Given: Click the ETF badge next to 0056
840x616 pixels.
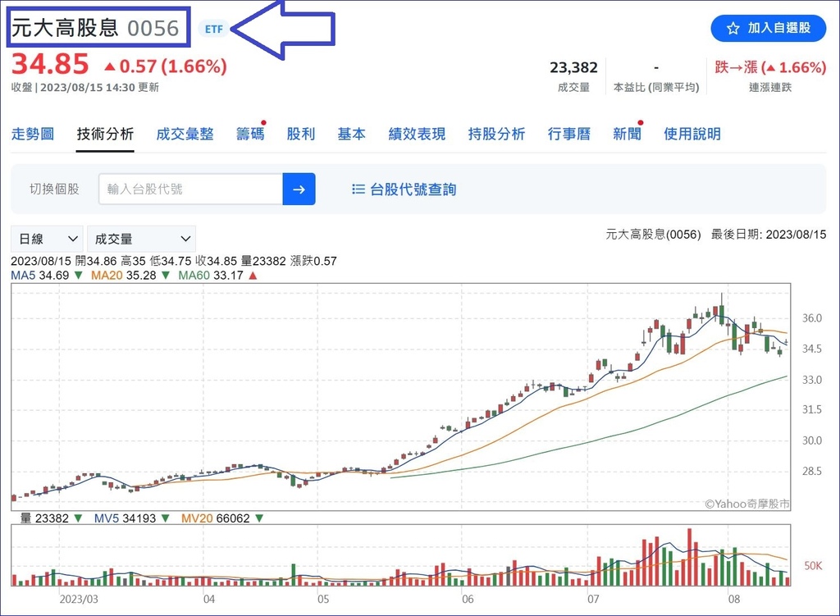Looking at the screenshot, I should coord(214,29).
